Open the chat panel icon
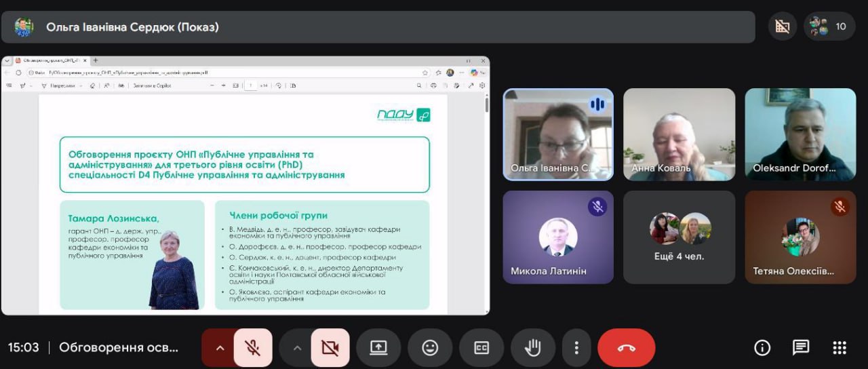 (801, 348)
